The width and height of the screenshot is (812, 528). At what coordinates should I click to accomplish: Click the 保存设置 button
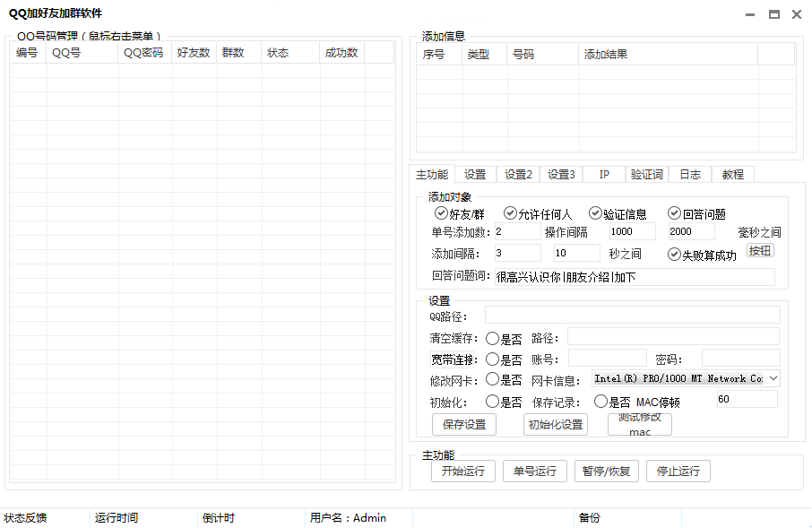(x=464, y=425)
